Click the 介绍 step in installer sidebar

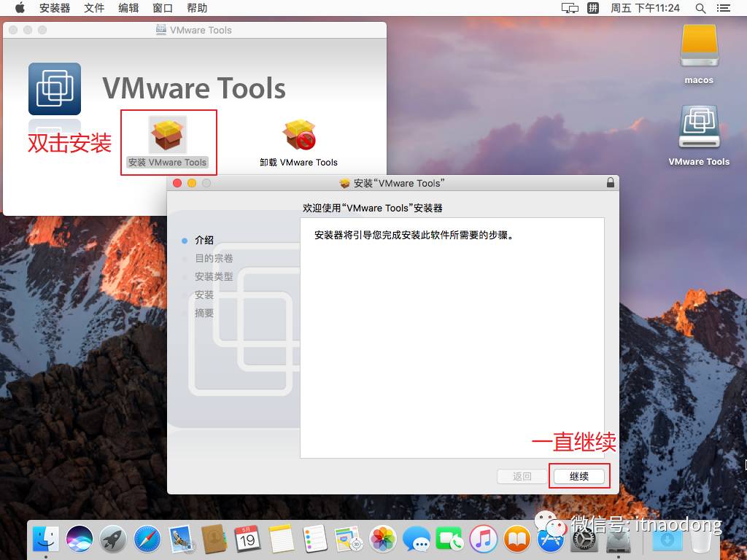point(204,240)
